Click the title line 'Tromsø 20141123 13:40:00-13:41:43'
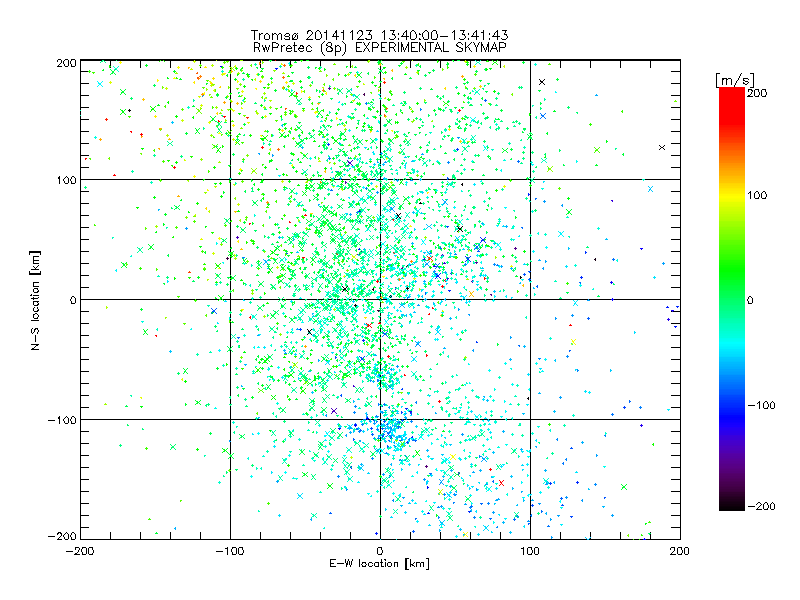800x600 pixels. pyautogui.click(x=380, y=35)
